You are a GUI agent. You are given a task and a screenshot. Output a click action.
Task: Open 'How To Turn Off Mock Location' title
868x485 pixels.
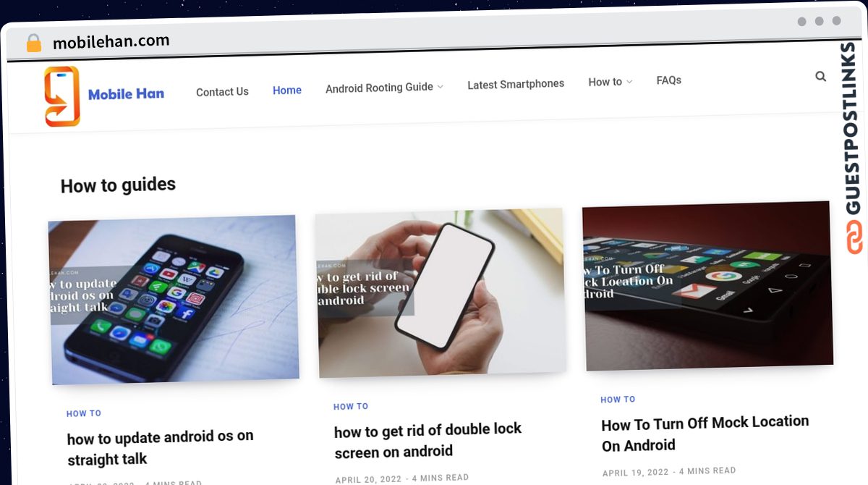tap(705, 434)
